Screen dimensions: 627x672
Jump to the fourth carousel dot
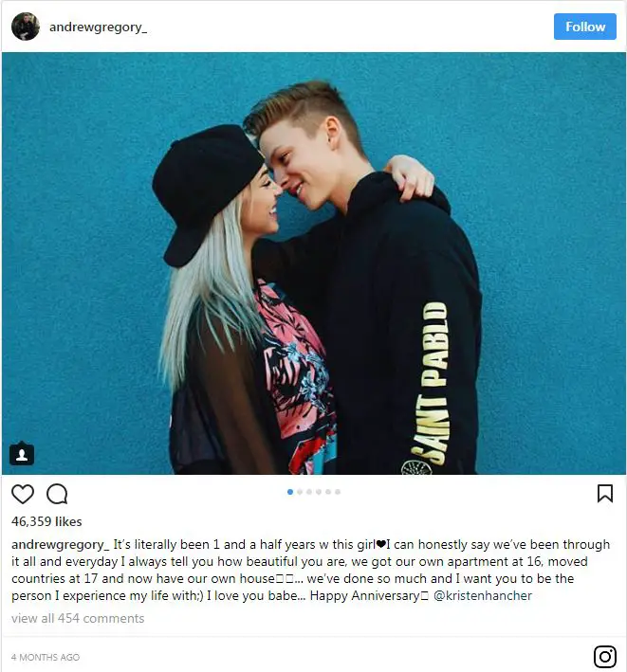coord(319,492)
